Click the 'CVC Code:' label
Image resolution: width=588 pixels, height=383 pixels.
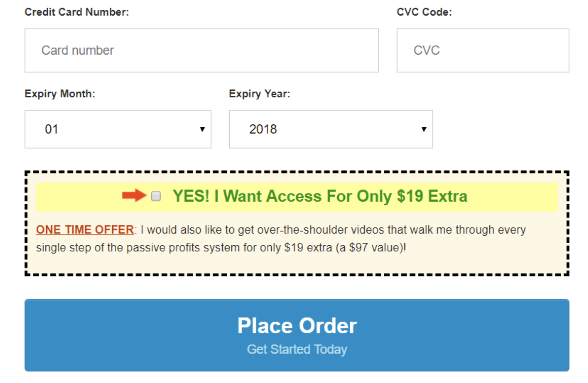click(x=424, y=12)
